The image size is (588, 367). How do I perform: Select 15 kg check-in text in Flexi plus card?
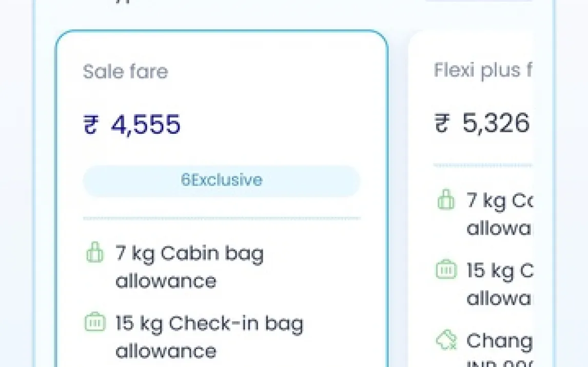(x=499, y=284)
